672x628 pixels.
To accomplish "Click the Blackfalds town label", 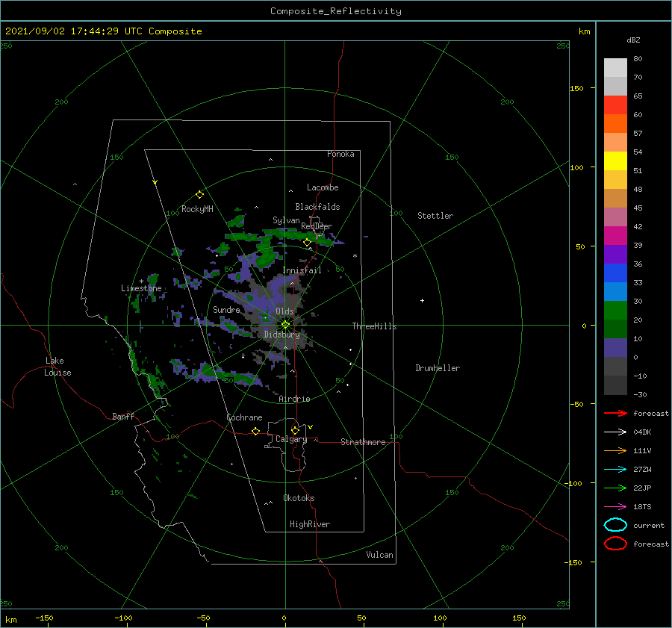I will [x=317, y=207].
